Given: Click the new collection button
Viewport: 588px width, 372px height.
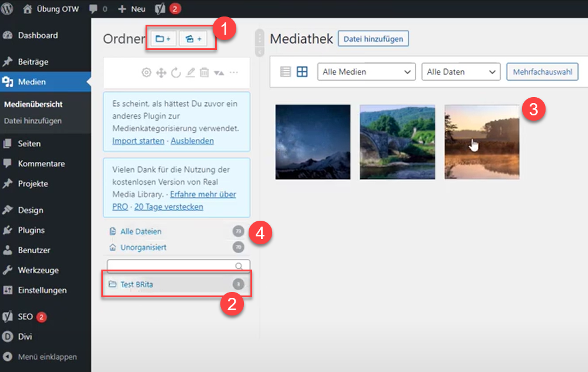Looking at the screenshot, I should click(x=194, y=39).
